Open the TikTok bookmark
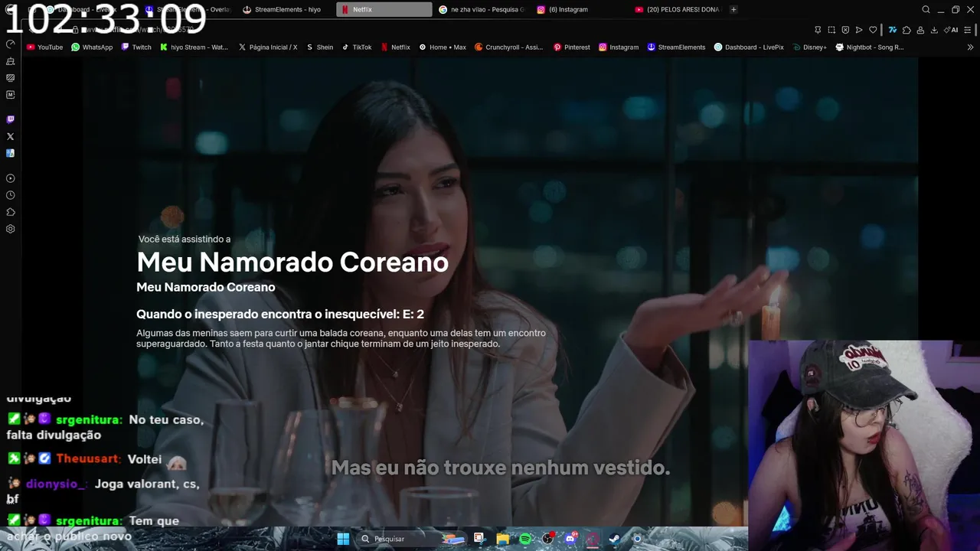This screenshot has width=980, height=551. (356, 47)
